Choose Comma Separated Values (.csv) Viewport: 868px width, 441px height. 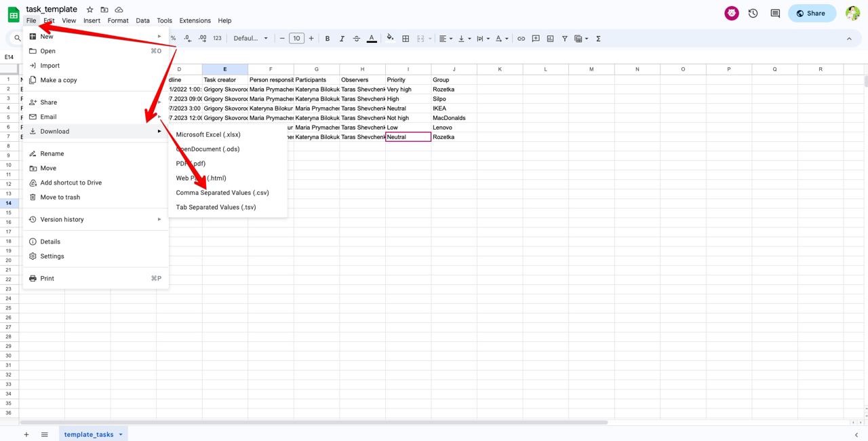click(x=222, y=193)
